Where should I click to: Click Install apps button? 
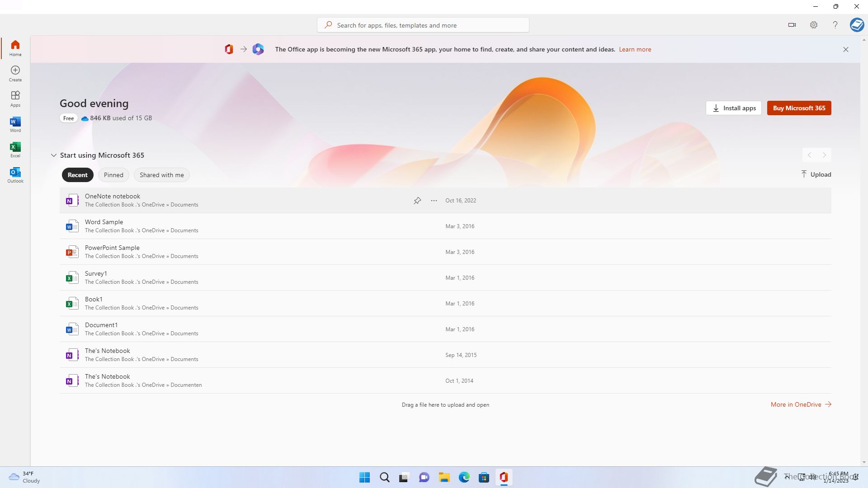click(x=734, y=108)
